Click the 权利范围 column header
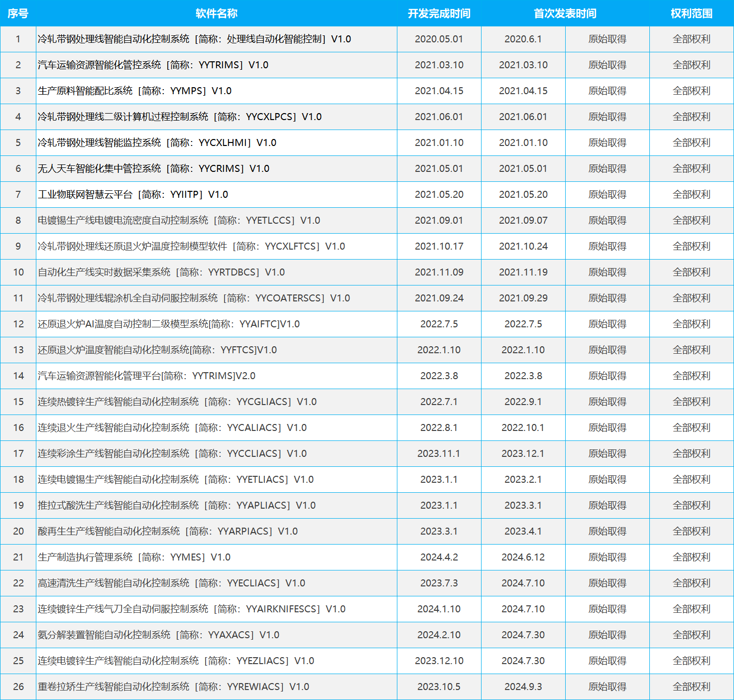 (x=692, y=13)
